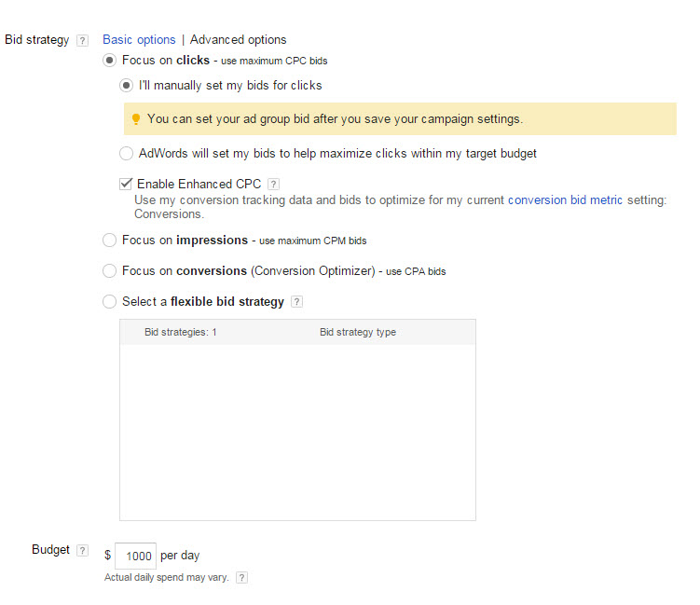Viewport: 700px width, 605px height.
Task: Click the help icon beside Bid strategy label
Action: (82, 40)
